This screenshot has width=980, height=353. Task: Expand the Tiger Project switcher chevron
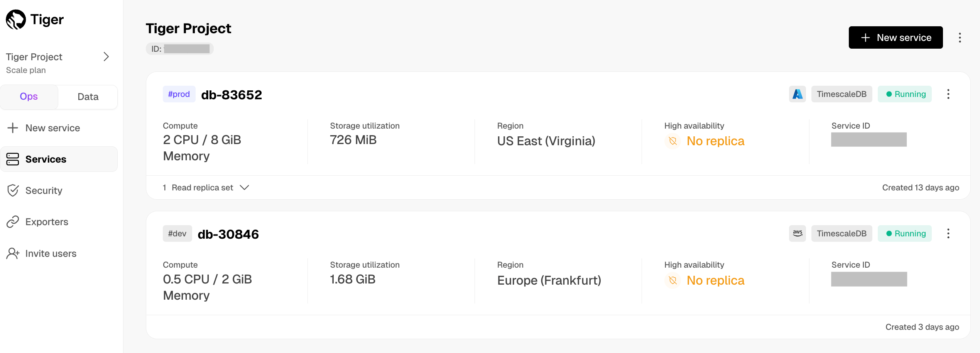(106, 57)
